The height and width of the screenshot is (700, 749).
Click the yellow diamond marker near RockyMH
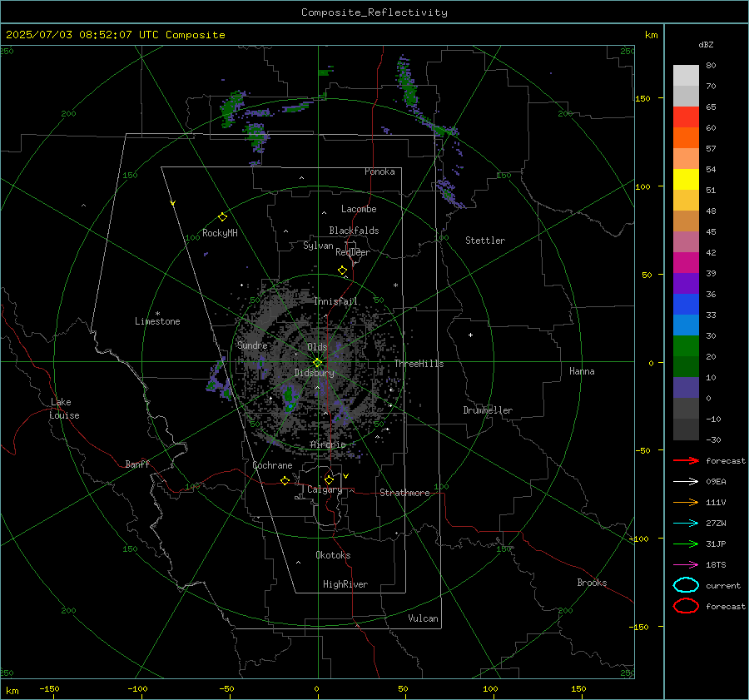coord(222,217)
